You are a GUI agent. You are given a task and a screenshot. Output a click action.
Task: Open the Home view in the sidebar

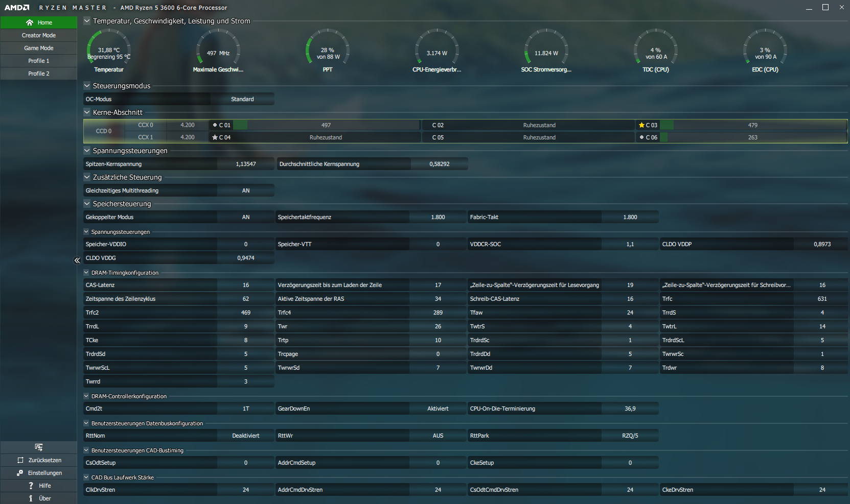(x=39, y=22)
